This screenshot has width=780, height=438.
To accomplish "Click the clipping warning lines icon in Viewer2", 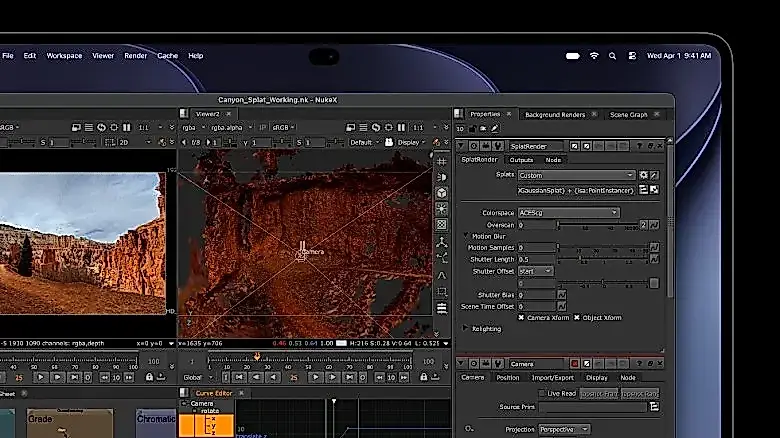I will (x=364, y=128).
